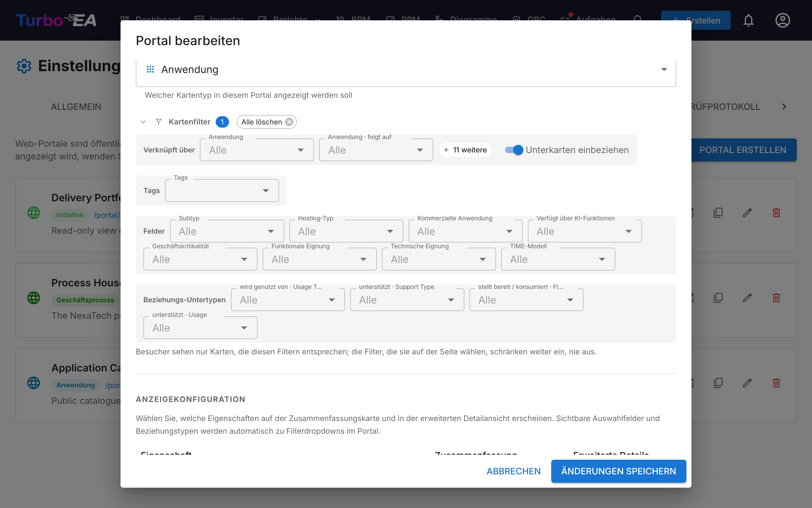This screenshot has width=812, height=508.
Task: Open the Subtyp field dropdown
Action: click(227, 231)
